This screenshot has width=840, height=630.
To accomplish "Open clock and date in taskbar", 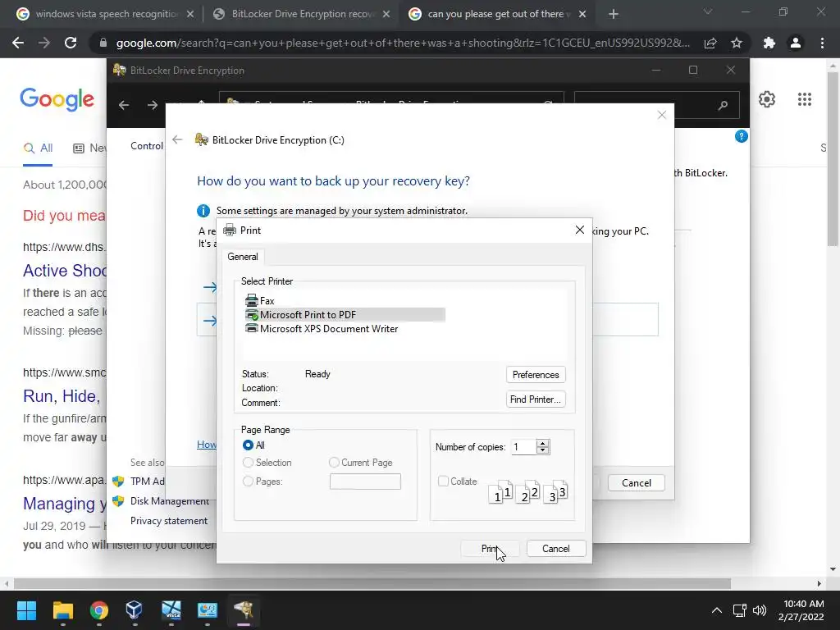I will click(x=801, y=610).
